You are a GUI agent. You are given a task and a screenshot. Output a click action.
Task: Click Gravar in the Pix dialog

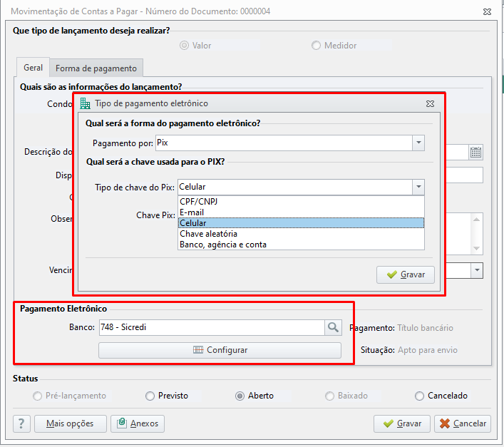coord(406,274)
